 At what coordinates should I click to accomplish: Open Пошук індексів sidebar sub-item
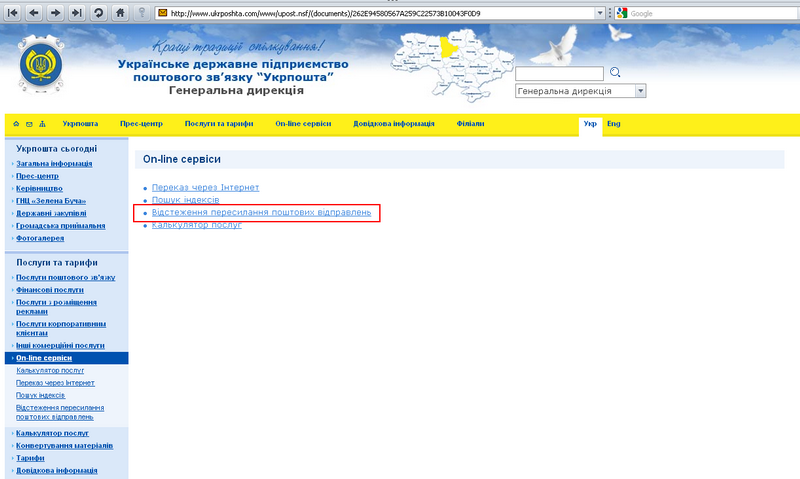[41, 395]
